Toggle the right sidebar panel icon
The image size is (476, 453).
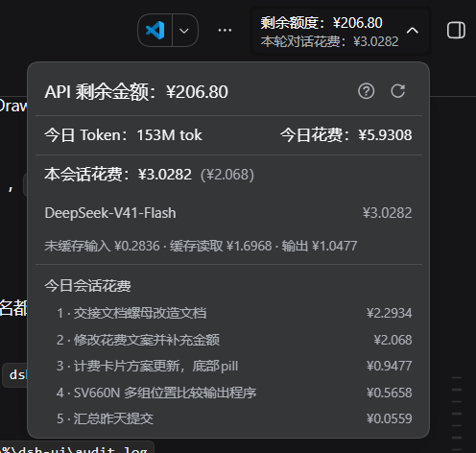pyautogui.click(x=456, y=31)
